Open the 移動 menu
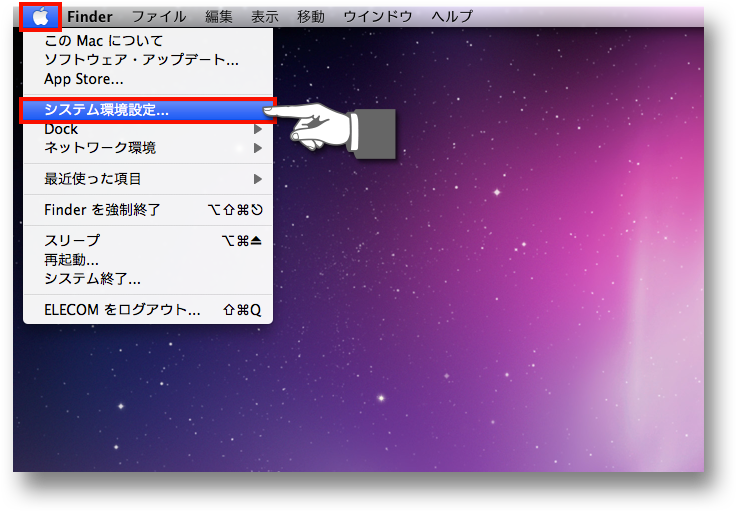This screenshot has width=738, height=513. click(311, 17)
